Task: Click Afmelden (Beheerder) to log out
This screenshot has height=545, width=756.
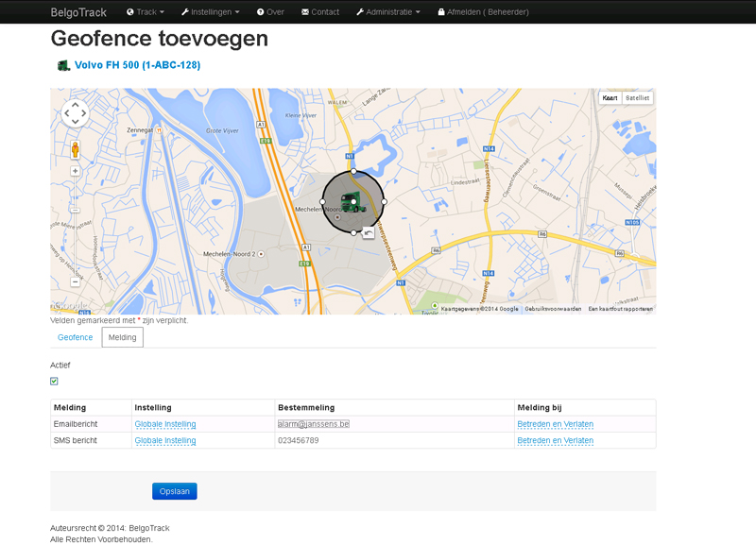Action: click(483, 12)
